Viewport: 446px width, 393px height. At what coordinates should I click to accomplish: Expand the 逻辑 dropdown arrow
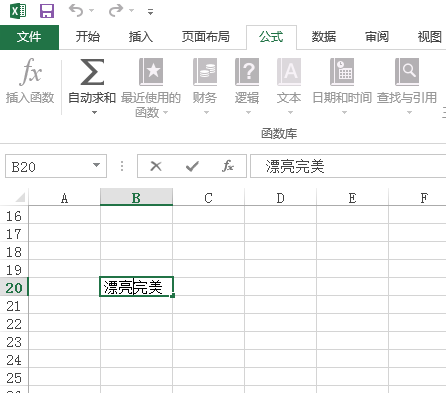248,113
